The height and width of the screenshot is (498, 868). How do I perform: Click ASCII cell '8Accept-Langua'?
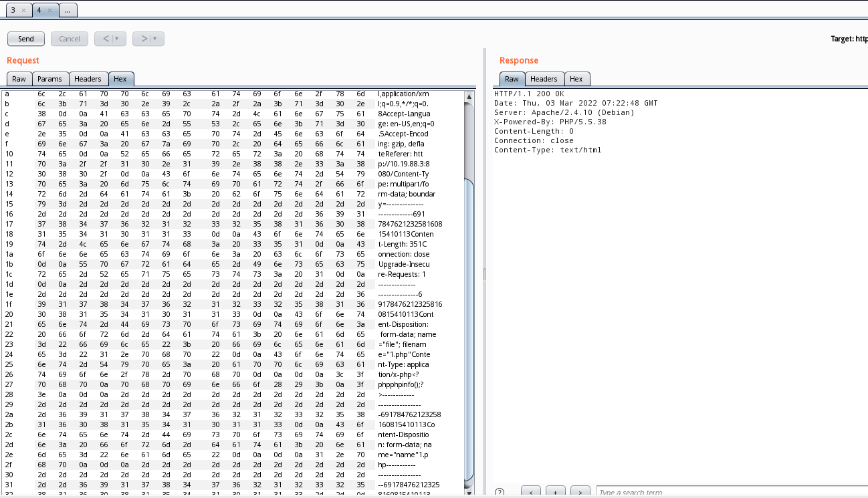[403, 114]
